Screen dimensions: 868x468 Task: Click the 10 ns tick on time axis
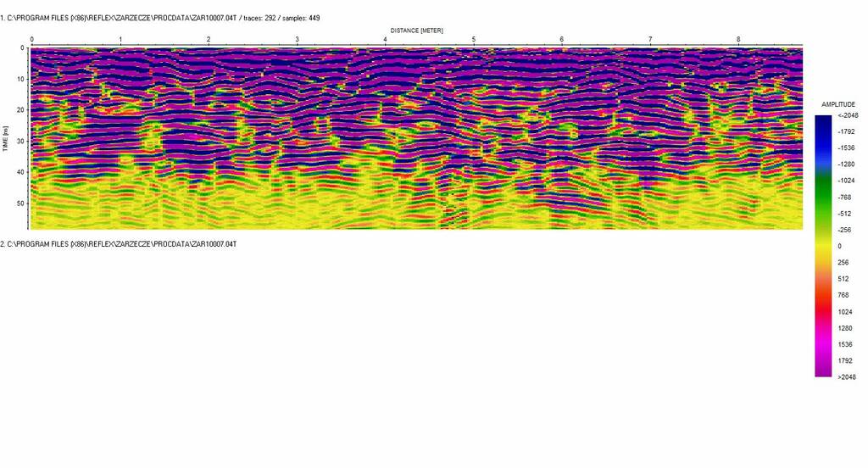pyautogui.click(x=19, y=79)
